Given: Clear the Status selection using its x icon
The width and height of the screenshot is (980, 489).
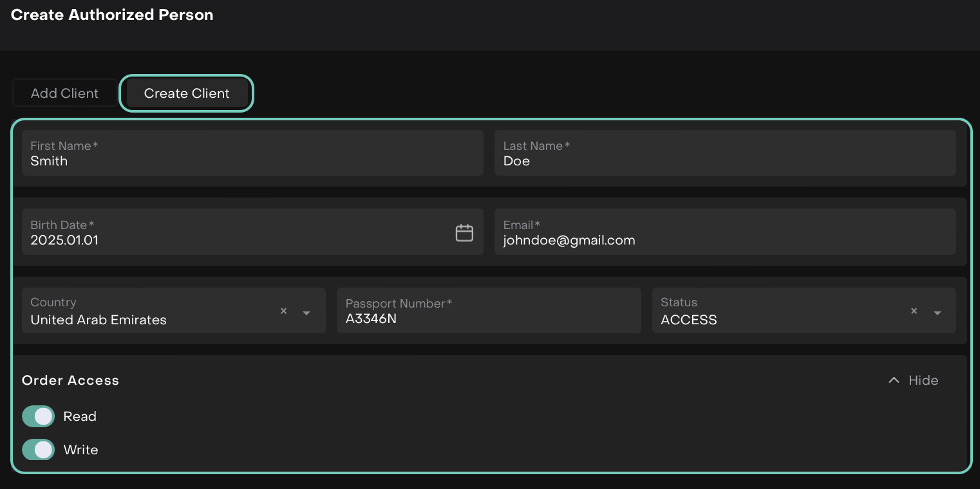Looking at the screenshot, I should pyautogui.click(x=914, y=311).
